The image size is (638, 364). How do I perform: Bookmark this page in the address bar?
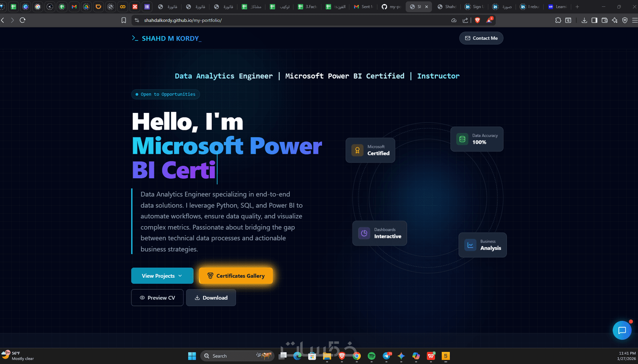point(123,20)
